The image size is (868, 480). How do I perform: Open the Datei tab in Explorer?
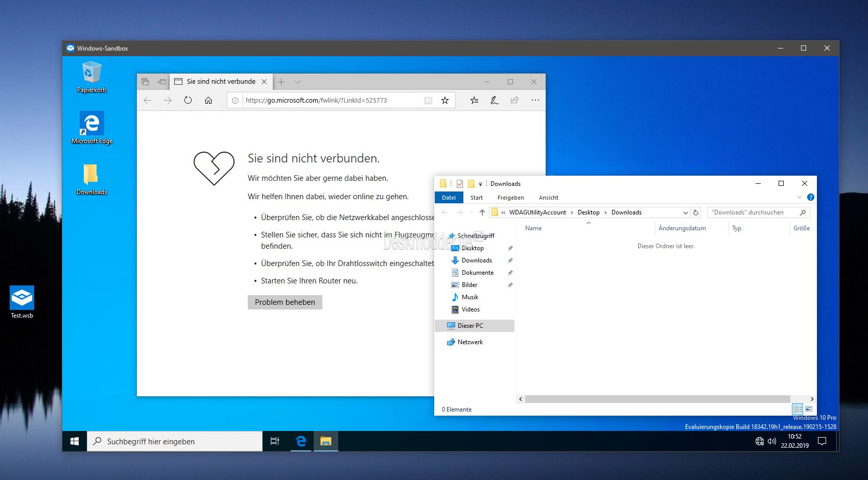tap(449, 198)
